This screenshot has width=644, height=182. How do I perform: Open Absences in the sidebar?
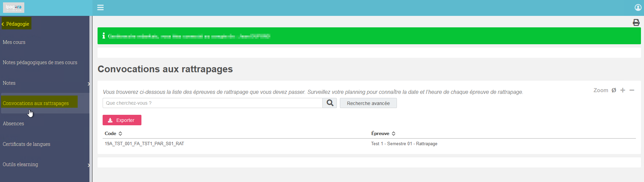14,124
